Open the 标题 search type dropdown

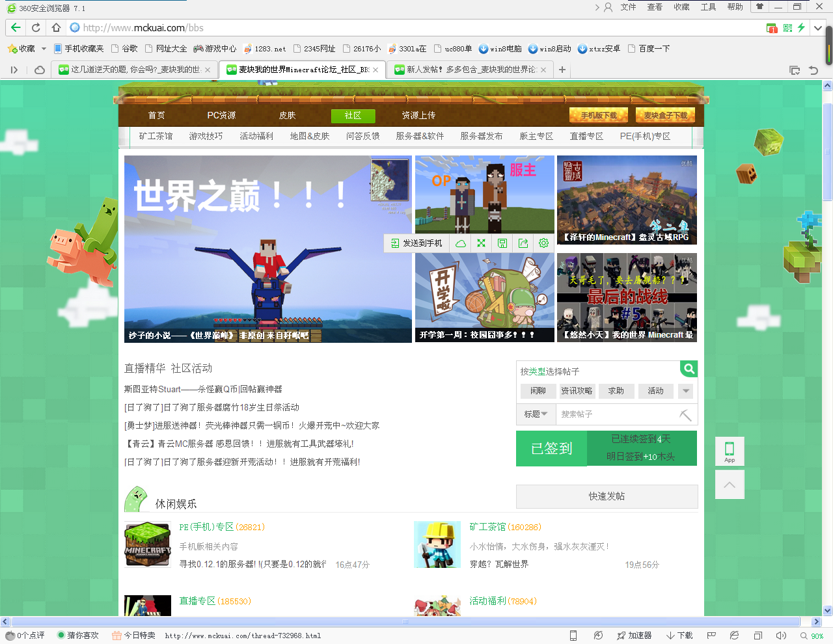(536, 414)
